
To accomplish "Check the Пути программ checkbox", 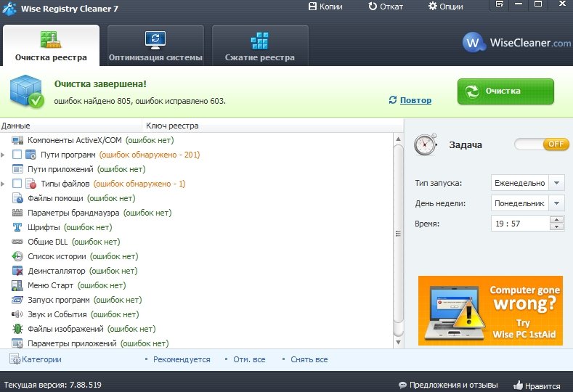I will pos(17,155).
